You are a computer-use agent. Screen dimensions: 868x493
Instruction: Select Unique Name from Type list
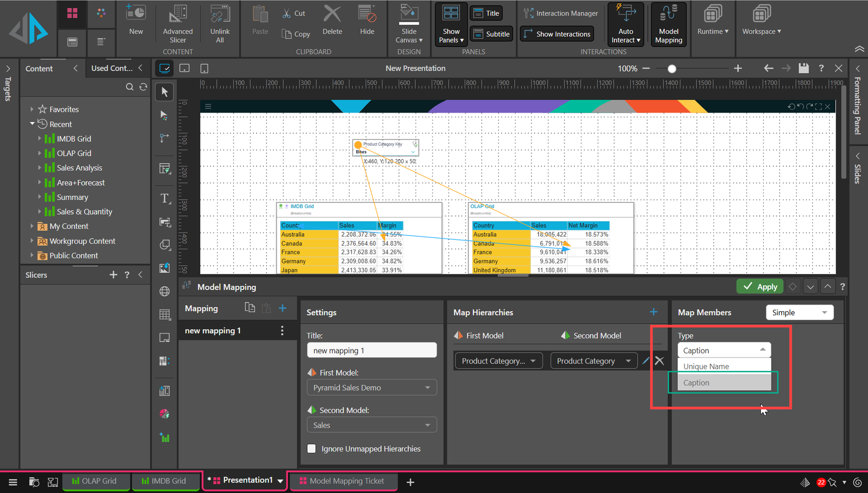[x=724, y=366]
